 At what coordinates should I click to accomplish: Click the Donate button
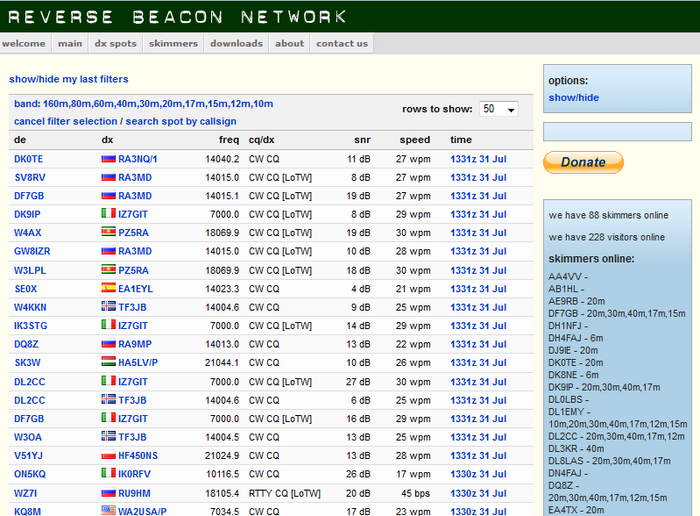tap(583, 162)
